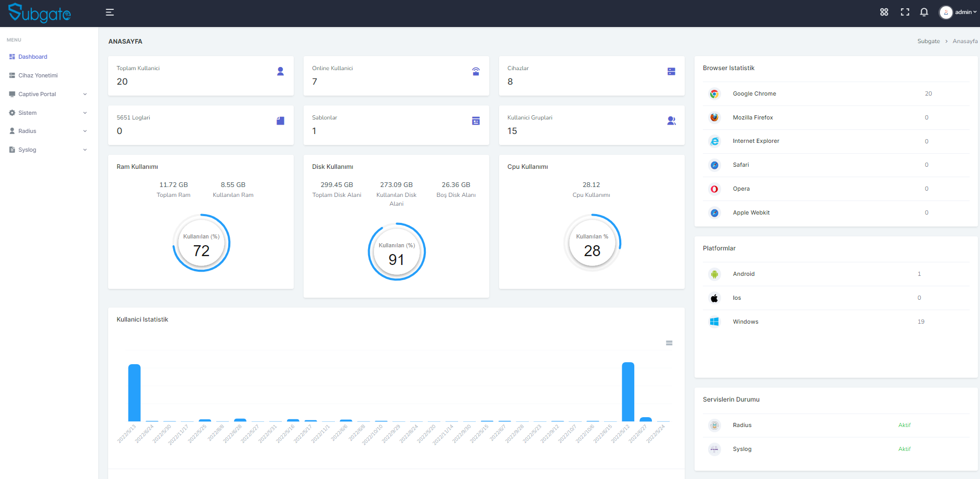The image size is (980, 479).
Task: Toggle the Syslog Aktif status
Action: click(x=905, y=449)
